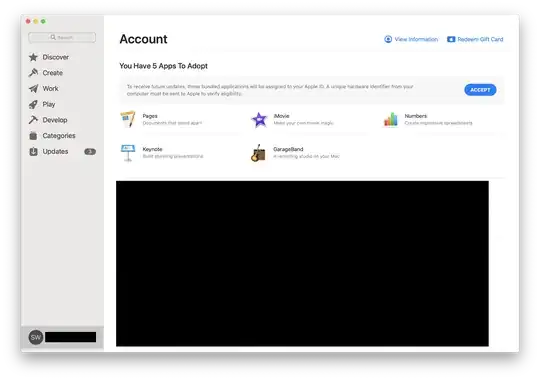Open the Updates sidebar label
The width and height of the screenshot is (540, 380).
pos(55,151)
